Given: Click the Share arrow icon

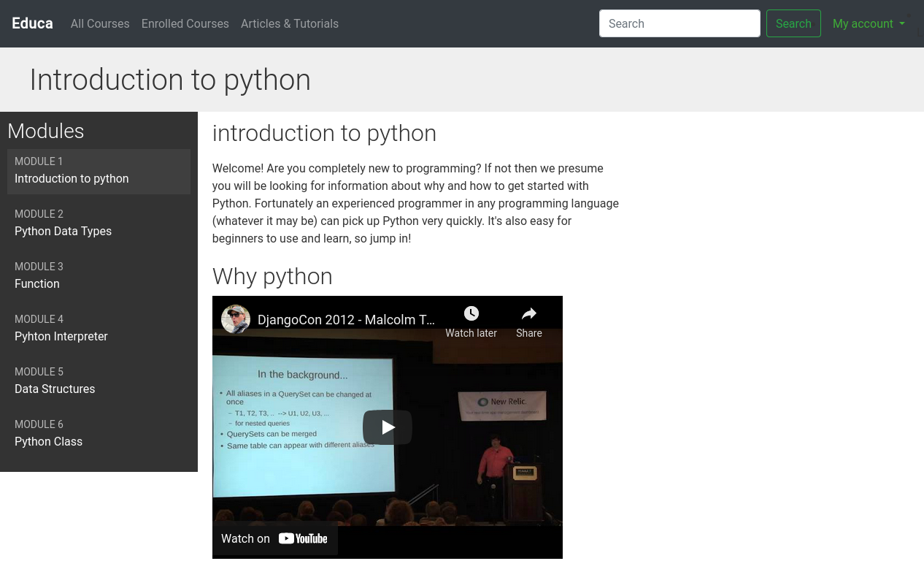Looking at the screenshot, I should point(529,313).
